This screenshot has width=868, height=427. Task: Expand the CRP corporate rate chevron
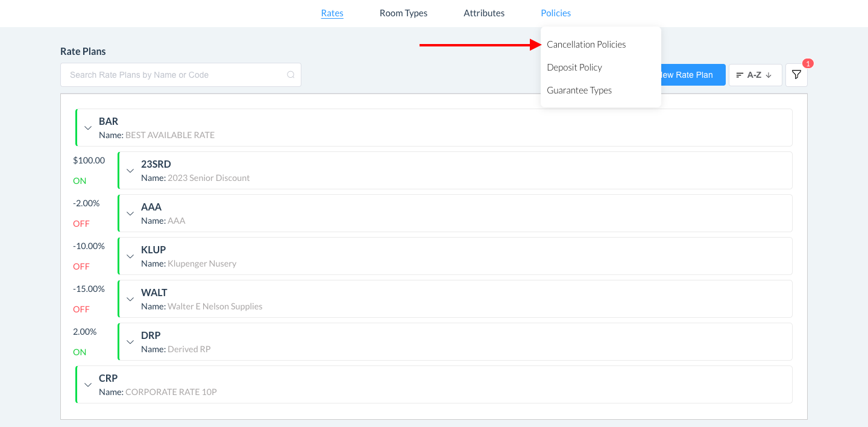click(x=88, y=385)
